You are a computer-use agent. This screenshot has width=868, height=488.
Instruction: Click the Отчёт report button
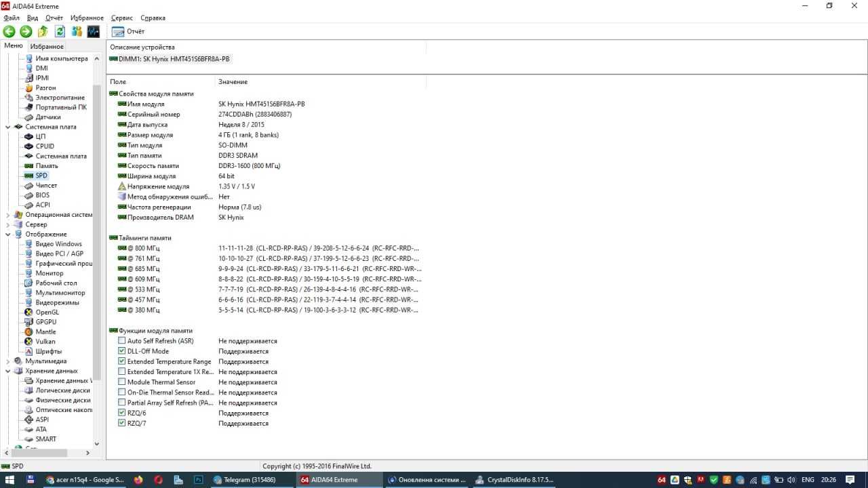(x=128, y=31)
